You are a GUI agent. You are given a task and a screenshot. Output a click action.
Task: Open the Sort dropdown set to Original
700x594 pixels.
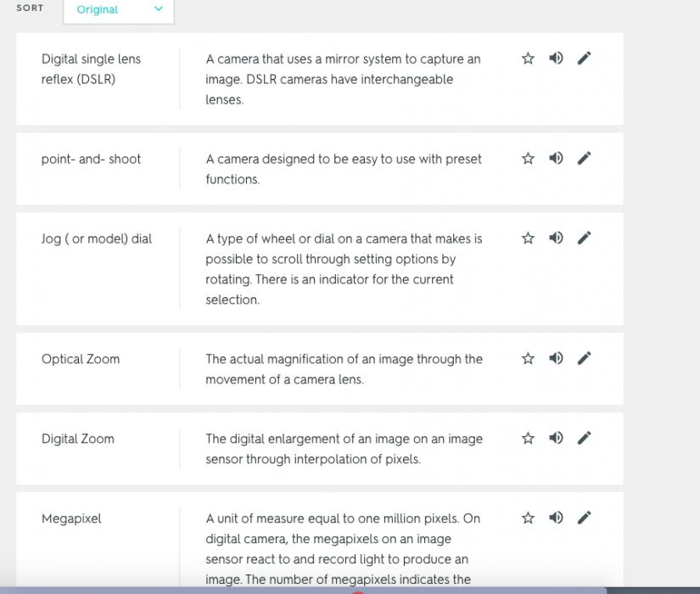tap(119, 10)
